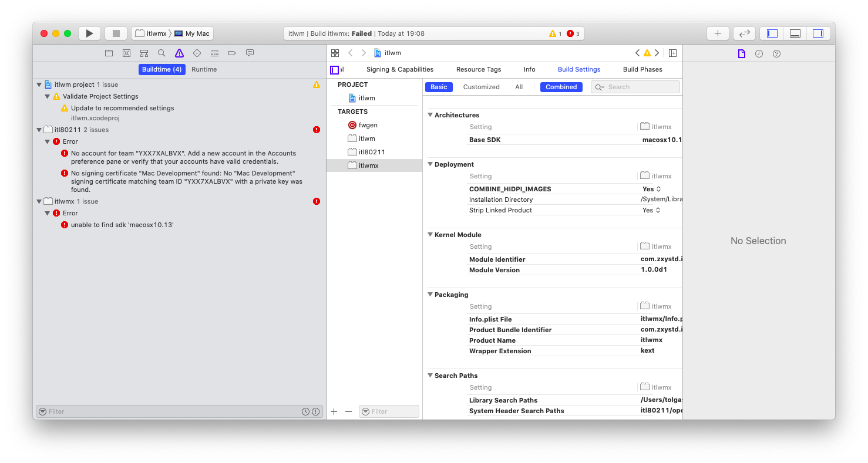Open the Quick Help inspector icon
Viewport: 868px width, 463px height.
point(776,53)
